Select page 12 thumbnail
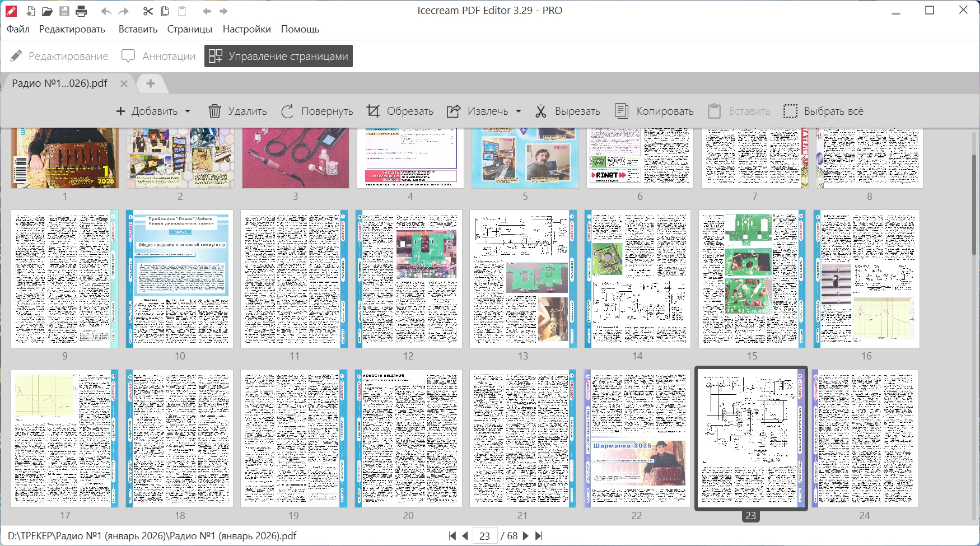This screenshot has width=980, height=546. [x=409, y=279]
